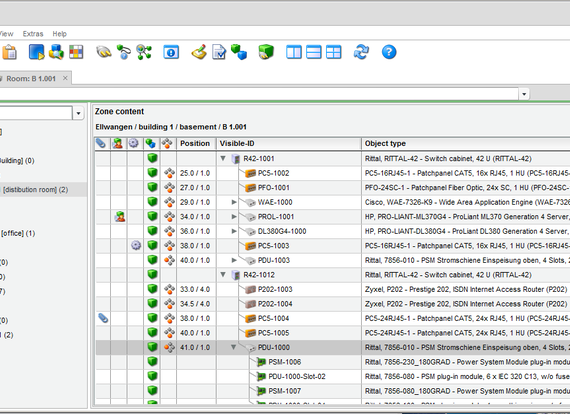This screenshot has width=570, height=414.
Task: Click the gear column header icon
Action: coord(134,144)
